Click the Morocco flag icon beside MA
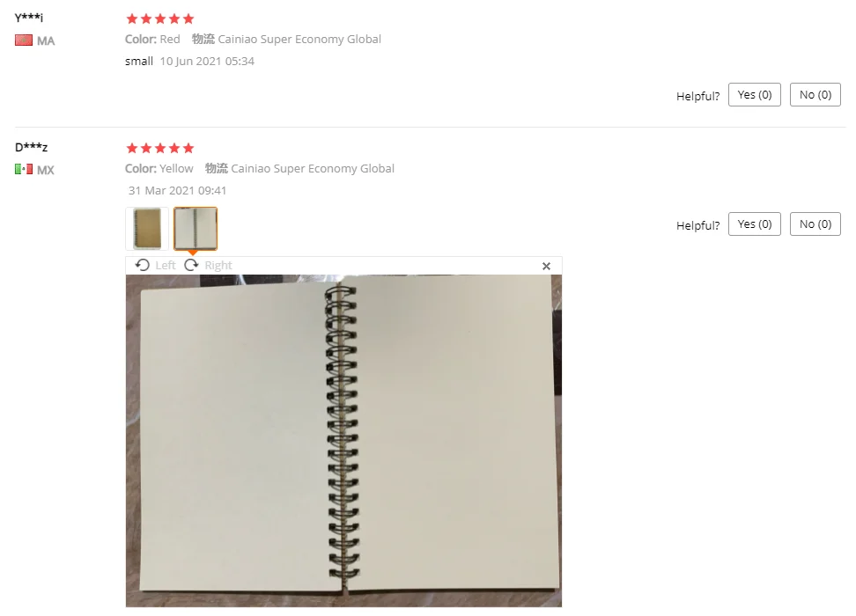Image resolution: width=856 pixels, height=616 pixels. pos(24,40)
